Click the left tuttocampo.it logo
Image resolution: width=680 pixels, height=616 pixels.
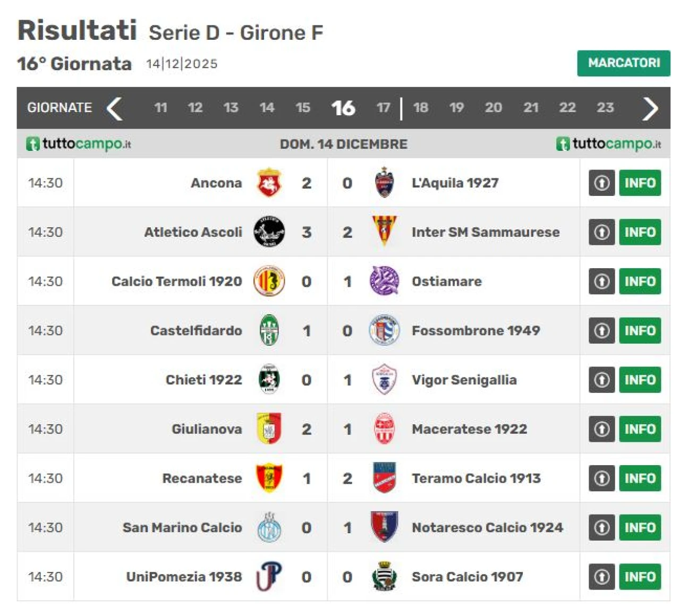point(79,144)
